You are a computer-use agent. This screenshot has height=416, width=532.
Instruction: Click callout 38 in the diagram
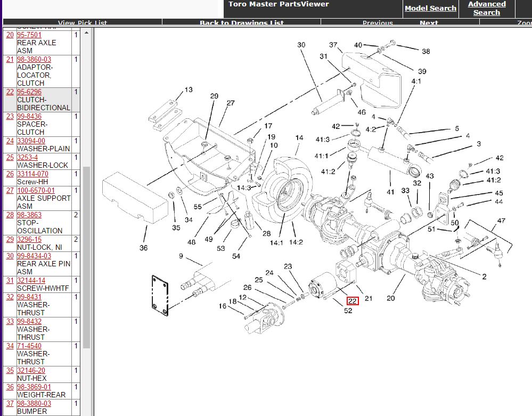[426, 51]
